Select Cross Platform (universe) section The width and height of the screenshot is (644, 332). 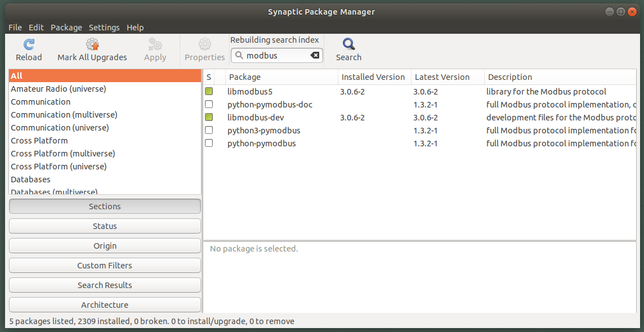pos(105,167)
